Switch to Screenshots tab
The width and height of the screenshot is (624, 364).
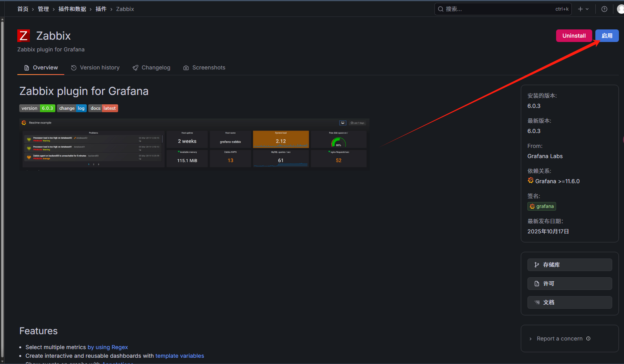[204, 67]
